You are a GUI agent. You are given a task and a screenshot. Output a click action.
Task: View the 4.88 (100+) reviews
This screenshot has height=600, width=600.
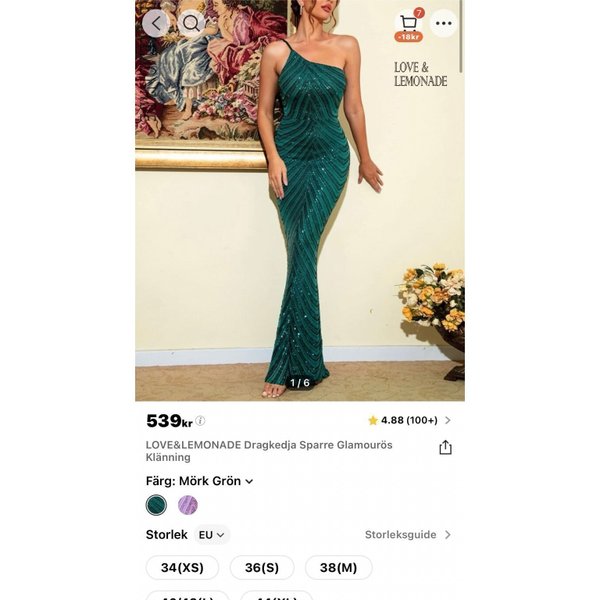pos(409,421)
